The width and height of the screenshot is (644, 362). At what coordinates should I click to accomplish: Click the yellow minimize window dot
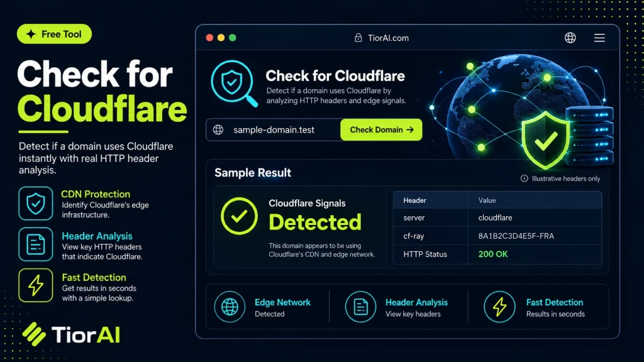pyautogui.click(x=221, y=38)
